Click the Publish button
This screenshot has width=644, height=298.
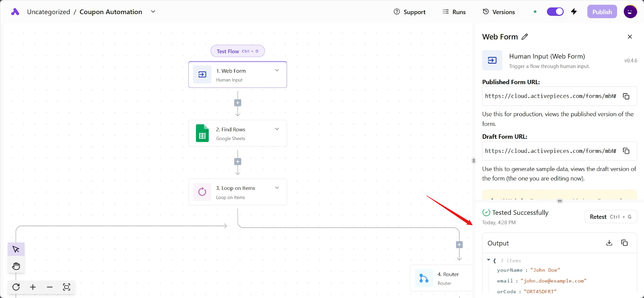click(x=602, y=12)
